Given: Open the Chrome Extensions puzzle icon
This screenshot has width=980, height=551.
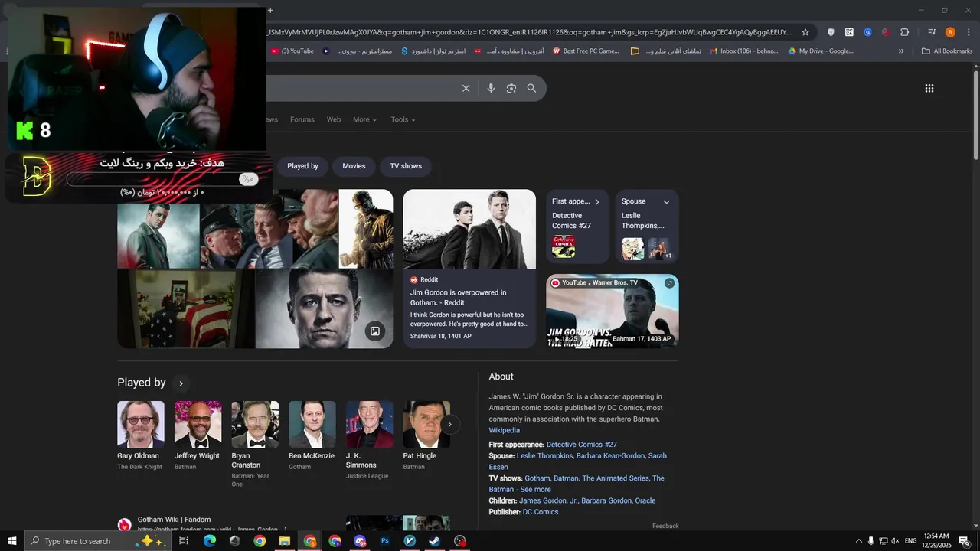Looking at the screenshot, I should (x=904, y=32).
